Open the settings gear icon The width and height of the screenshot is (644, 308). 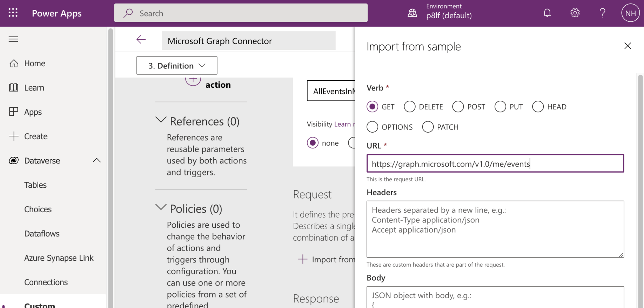575,13
